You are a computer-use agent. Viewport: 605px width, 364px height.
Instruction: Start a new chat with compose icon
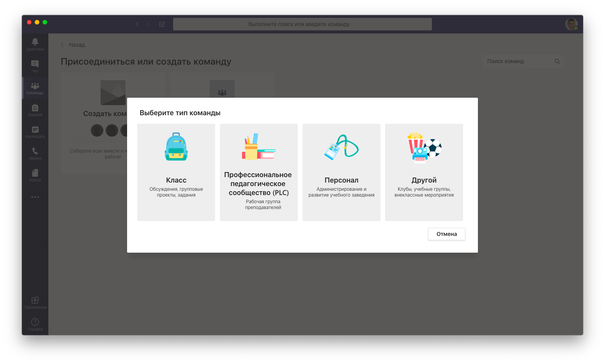162,24
